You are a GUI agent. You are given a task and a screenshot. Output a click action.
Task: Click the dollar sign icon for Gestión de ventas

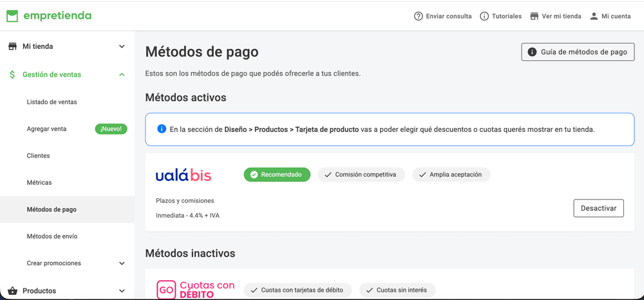(x=12, y=75)
